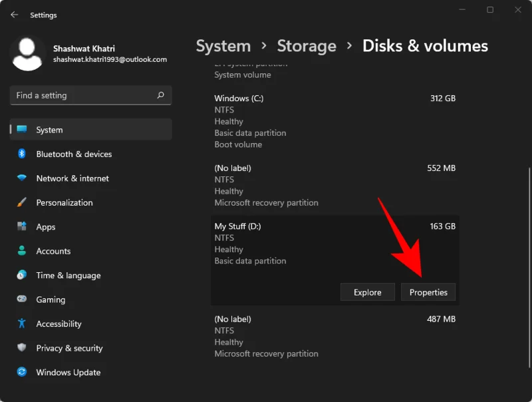This screenshot has width=532, height=402.
Task: Navigate to Storage via the breadcrumb
Action: point(307,46)
